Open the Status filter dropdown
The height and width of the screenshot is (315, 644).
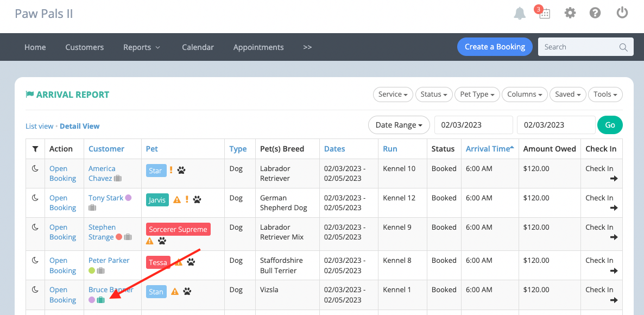(x=434, y=94)
